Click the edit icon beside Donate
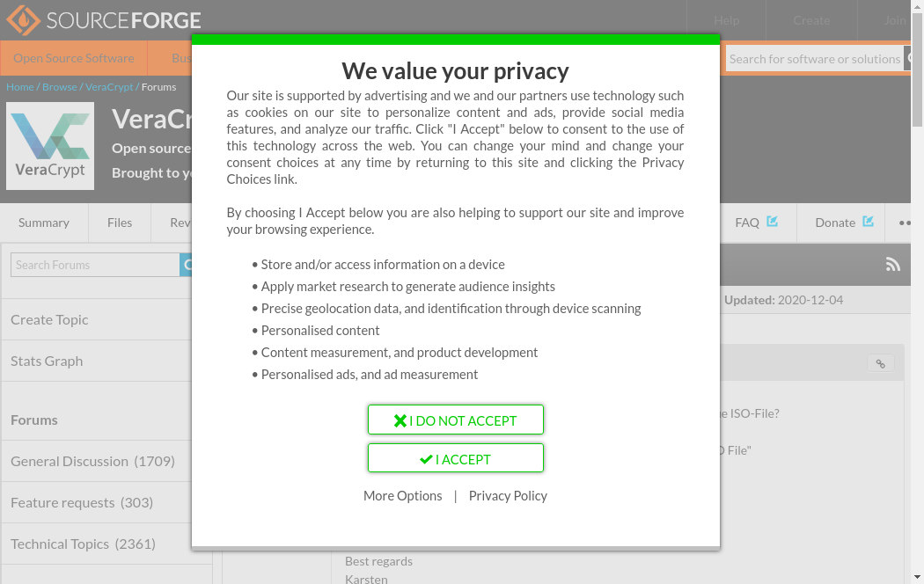 [868, 222]
